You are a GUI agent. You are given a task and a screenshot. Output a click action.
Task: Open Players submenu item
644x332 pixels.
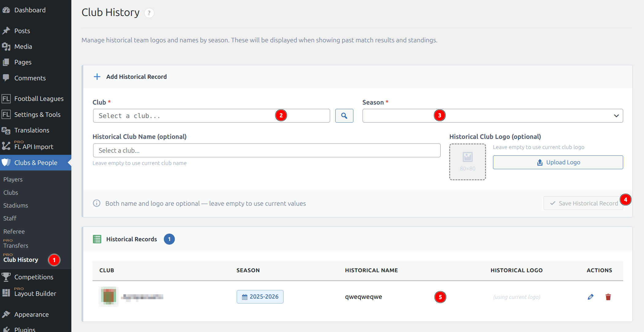(x=13, y=179)
